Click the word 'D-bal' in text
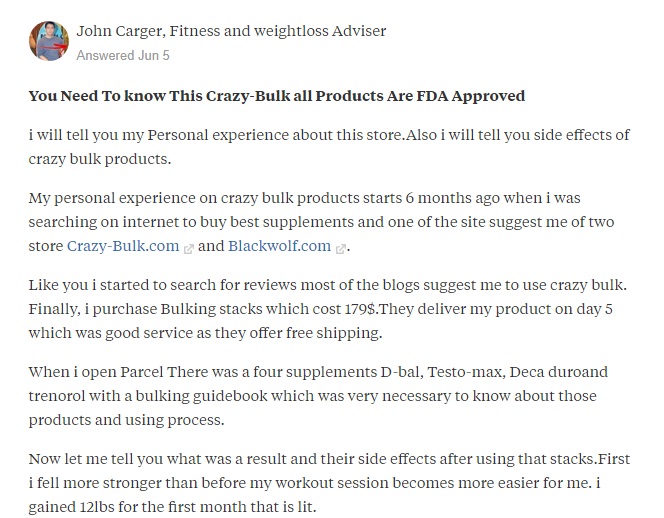 click(x=401, y=372)
